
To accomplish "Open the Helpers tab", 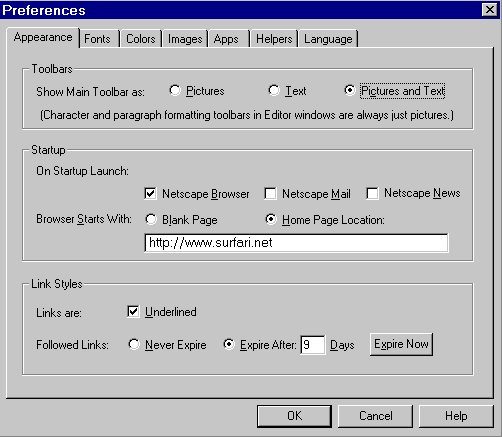I will (x=274, y=39).
